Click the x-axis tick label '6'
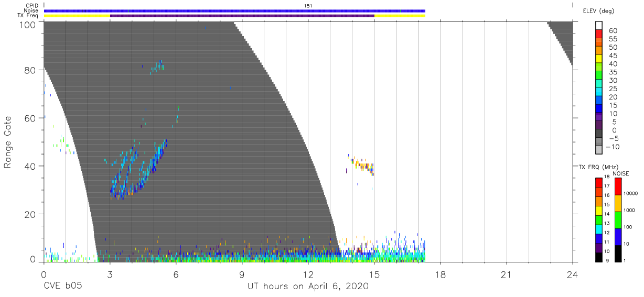Viewport: 644px width, 297px height. tap(176, 274)
